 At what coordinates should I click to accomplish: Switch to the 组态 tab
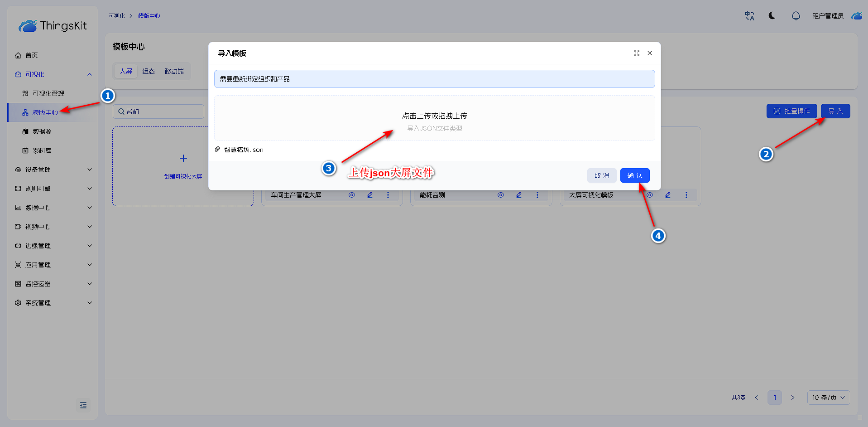(x=149, y=71)
